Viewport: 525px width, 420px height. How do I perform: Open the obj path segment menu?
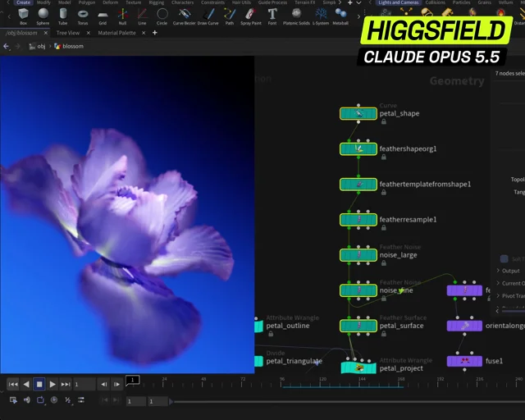pos(38,46)
